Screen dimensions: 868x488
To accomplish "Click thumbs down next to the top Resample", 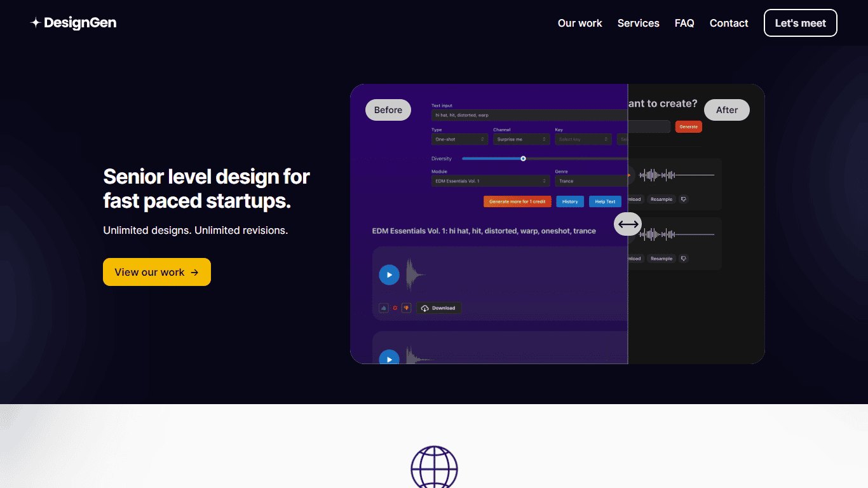I will pyautogui.click(x=683, y=200).
